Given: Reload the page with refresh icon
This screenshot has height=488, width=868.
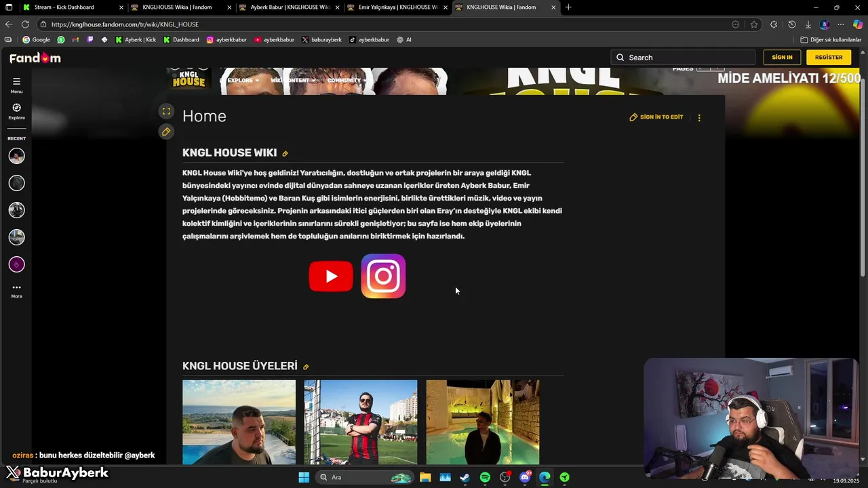Looking at the screenshot, I should coord(26,24).
